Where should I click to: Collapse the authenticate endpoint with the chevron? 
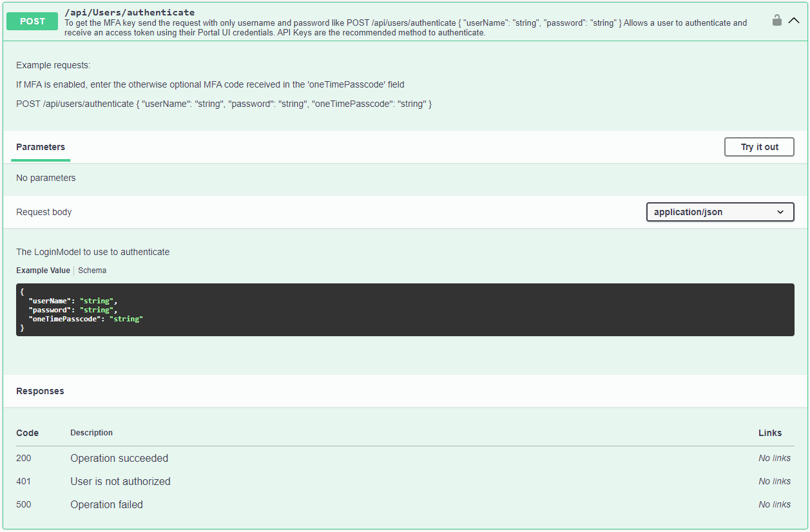coord(794,21)
